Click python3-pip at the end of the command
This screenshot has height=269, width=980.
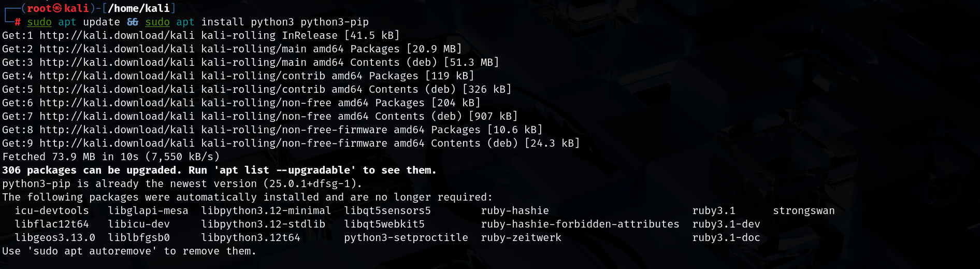point(335,22)
